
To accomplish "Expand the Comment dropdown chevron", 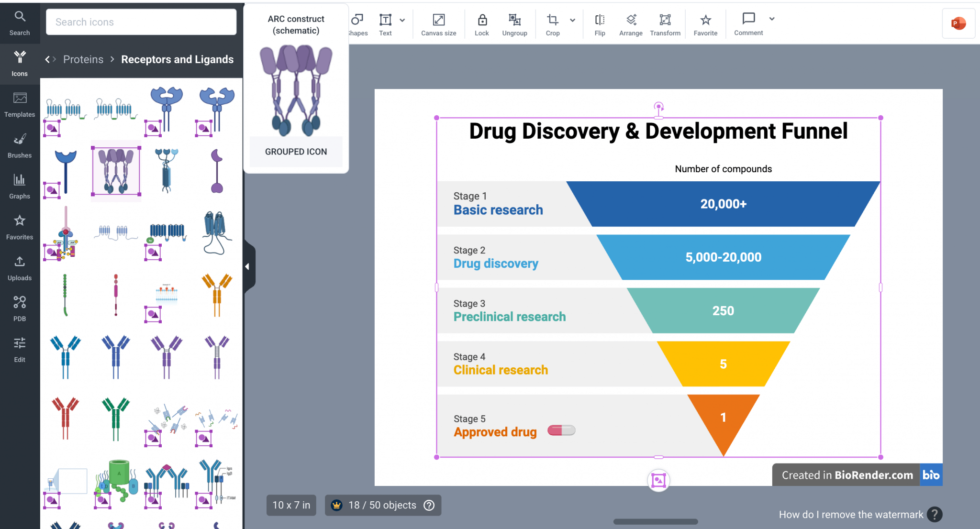I will (x=772, y=19).
